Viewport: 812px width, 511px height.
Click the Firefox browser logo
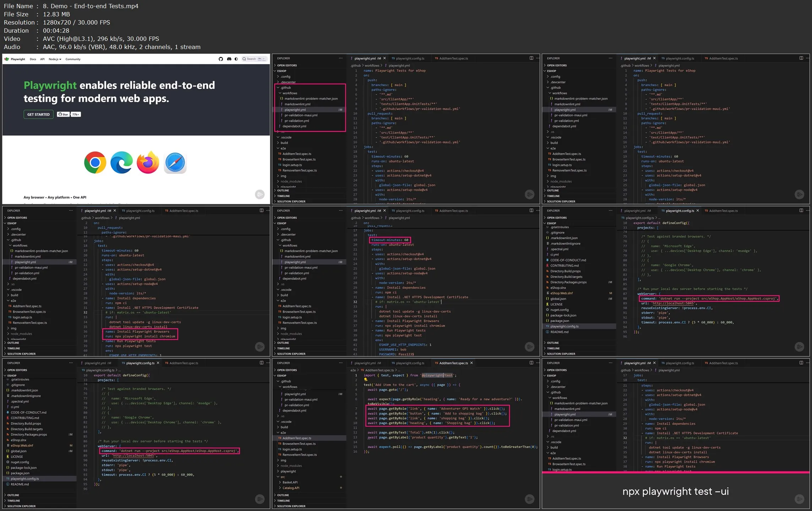[x=148, y=163]
